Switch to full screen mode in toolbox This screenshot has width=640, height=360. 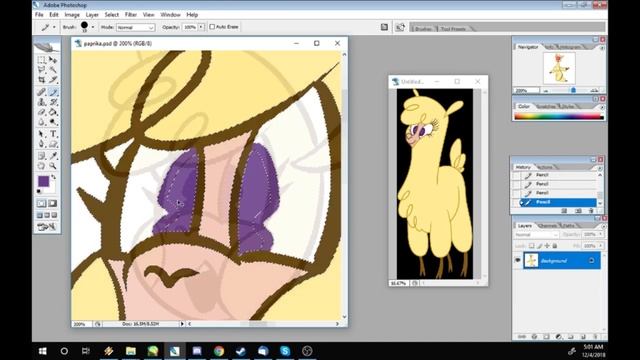[55, 215]
